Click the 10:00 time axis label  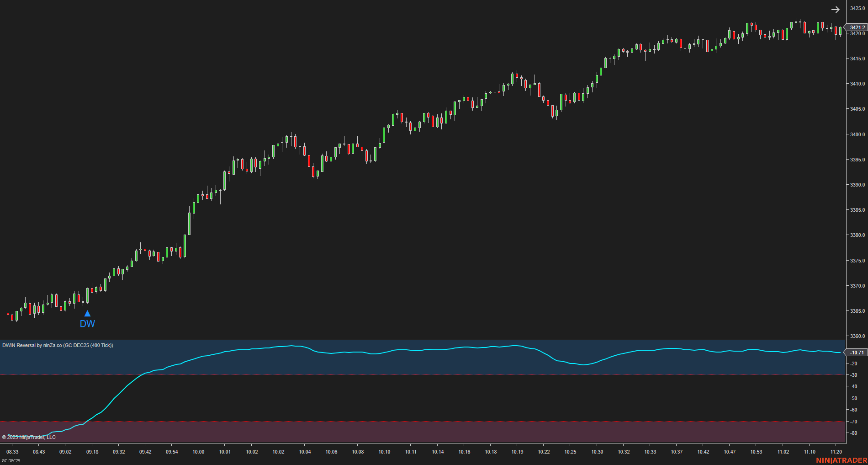click(x=198, y=451)
